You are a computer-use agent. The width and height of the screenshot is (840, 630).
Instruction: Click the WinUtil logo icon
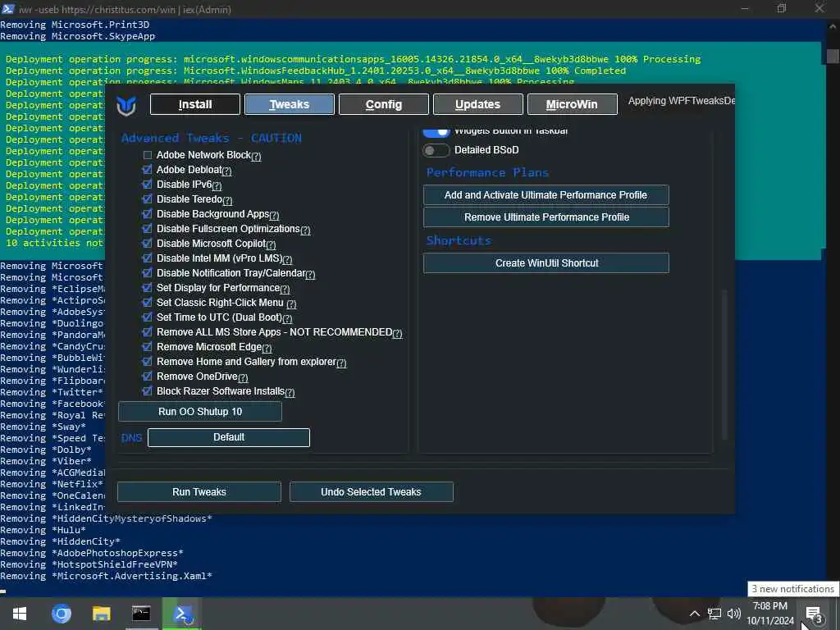point(126,106)
